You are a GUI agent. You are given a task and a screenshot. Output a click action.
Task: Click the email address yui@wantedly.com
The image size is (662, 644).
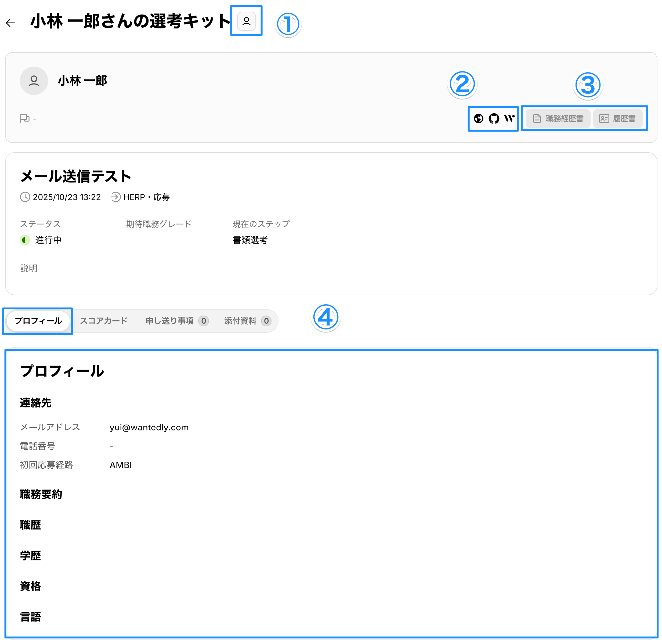(149, 427)
